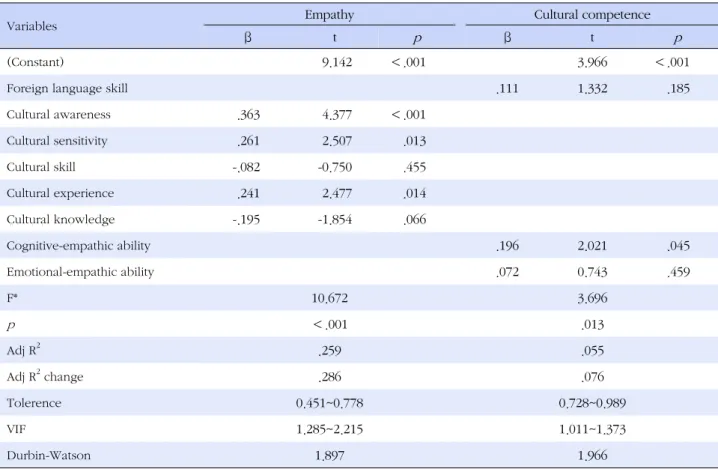Click the Cultural knowledge row label
718x469 pixels.
(60, 219)
